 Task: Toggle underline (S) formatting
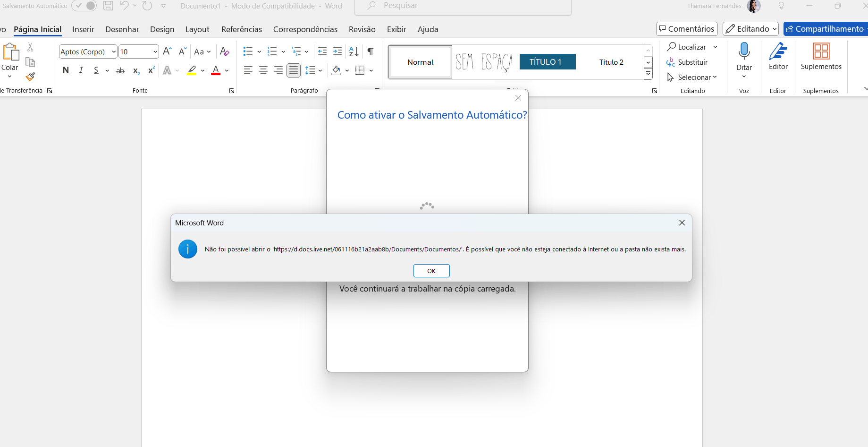click(x=96, y=70)
